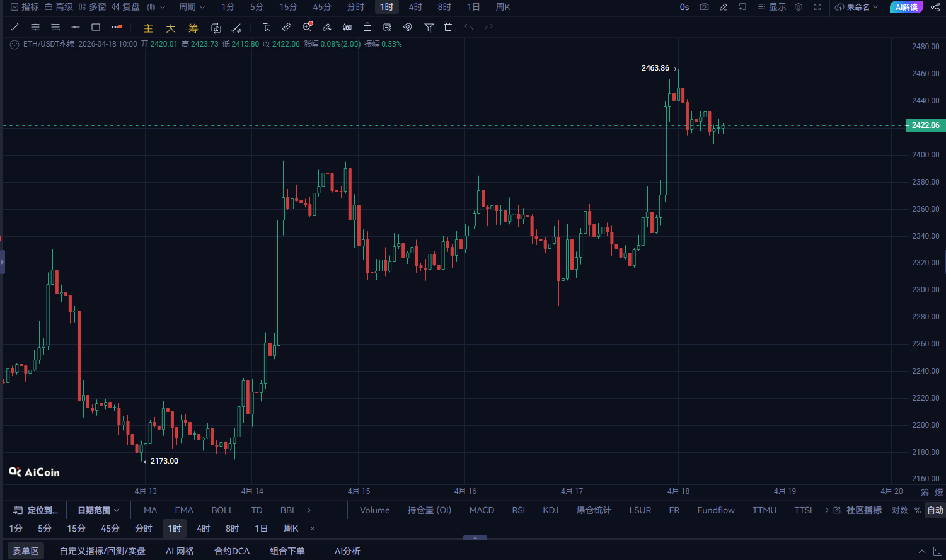The width and height of the screenshot is (946, 560).
Task: Click the 主 main-force indicator icon
Action: point(148,28)
